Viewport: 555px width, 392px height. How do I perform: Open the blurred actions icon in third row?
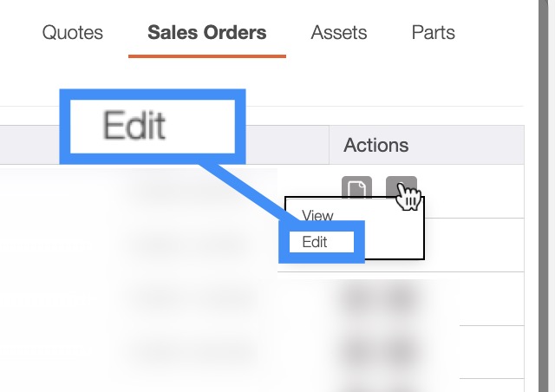[x=401, y=299]
